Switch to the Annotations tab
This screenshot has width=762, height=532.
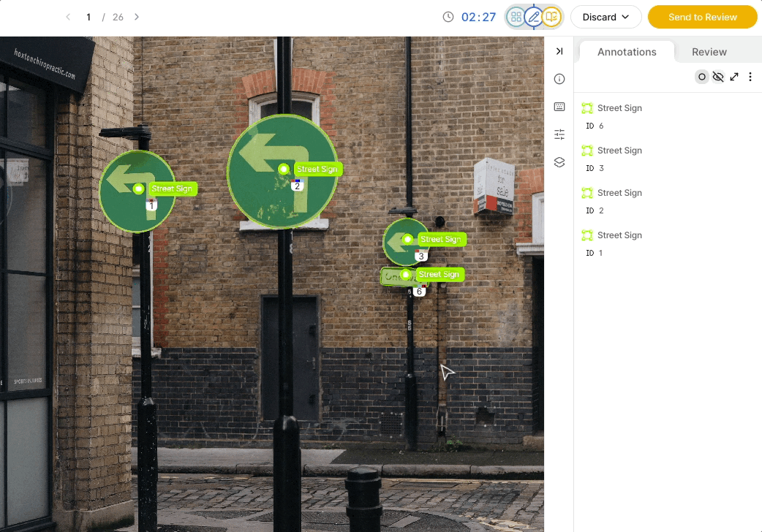click(627, 52)
